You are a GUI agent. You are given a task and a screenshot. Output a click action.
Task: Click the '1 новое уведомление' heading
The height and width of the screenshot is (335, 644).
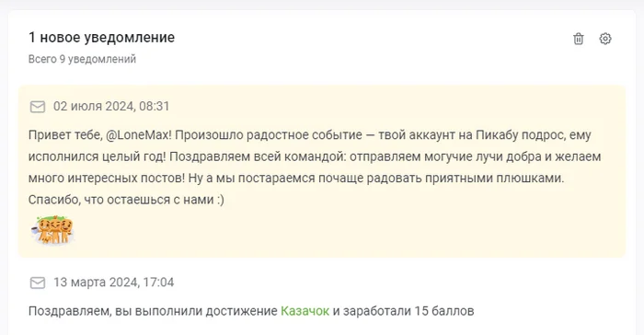101,38
